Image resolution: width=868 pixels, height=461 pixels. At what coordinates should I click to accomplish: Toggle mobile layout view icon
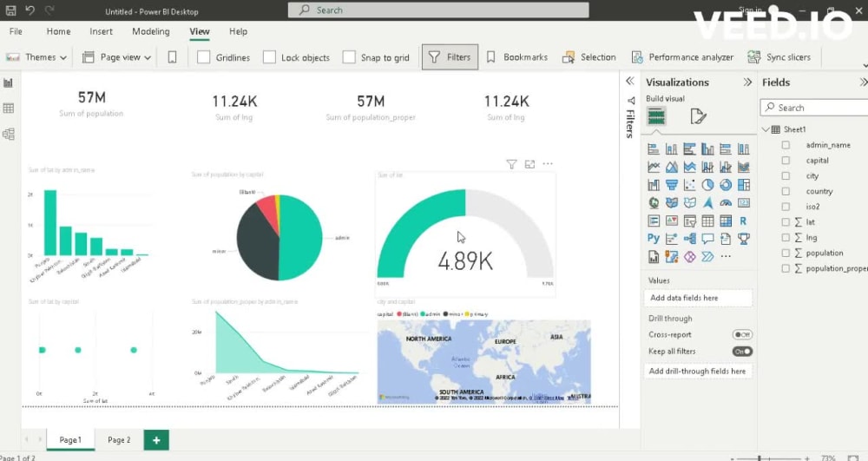coord(172,57)
